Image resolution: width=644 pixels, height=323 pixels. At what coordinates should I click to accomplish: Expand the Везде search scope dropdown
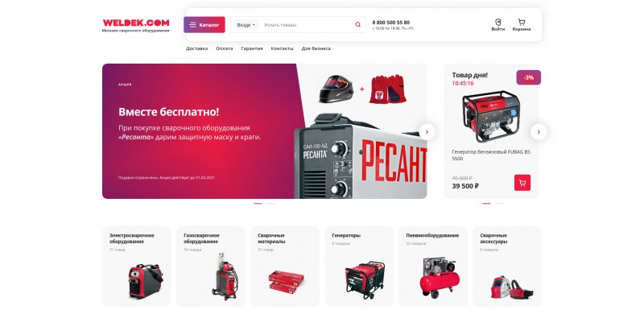click(246, 25)
